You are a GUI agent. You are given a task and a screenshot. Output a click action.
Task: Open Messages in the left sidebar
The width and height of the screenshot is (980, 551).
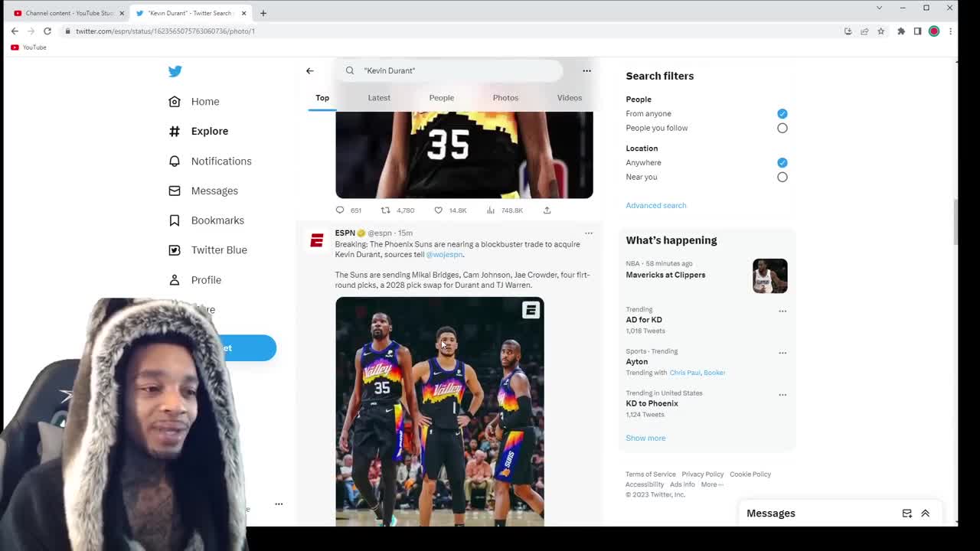pyautogui.click(x=204, y=191)
